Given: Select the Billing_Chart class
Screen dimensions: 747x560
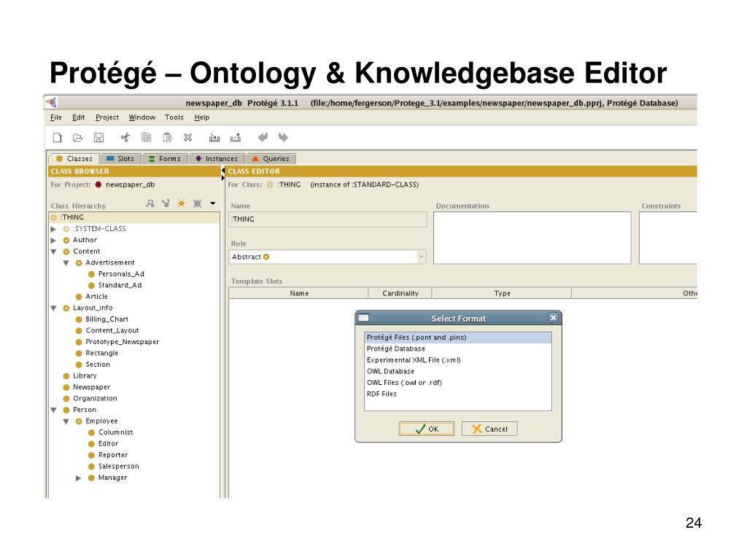Looking at the screenshot, I should (107, 319).
